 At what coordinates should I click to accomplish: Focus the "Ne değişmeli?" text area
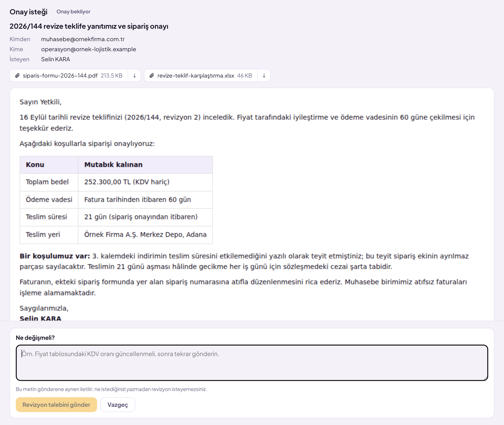252,363
